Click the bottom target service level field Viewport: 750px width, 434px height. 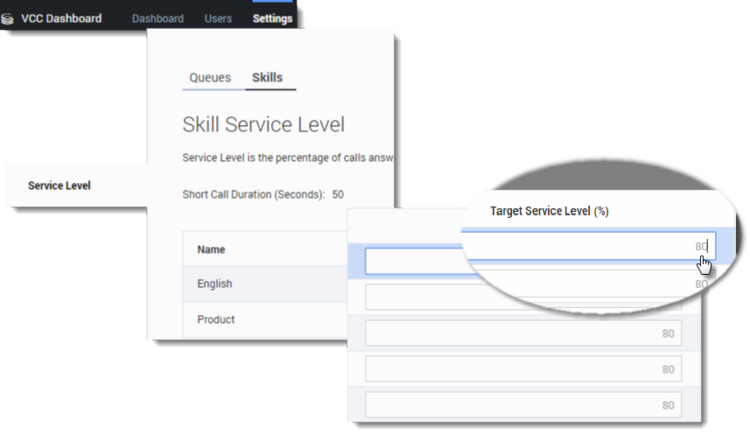click(524, 405)
